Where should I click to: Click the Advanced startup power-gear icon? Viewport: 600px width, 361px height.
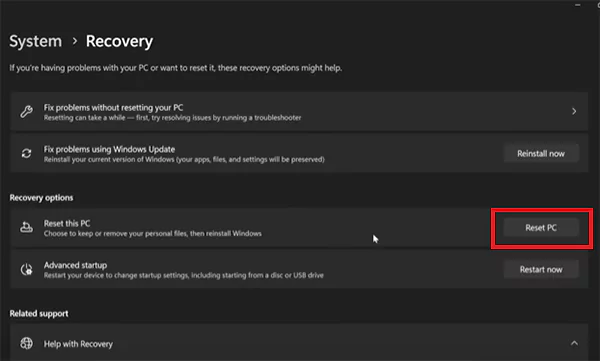[26, 270]
